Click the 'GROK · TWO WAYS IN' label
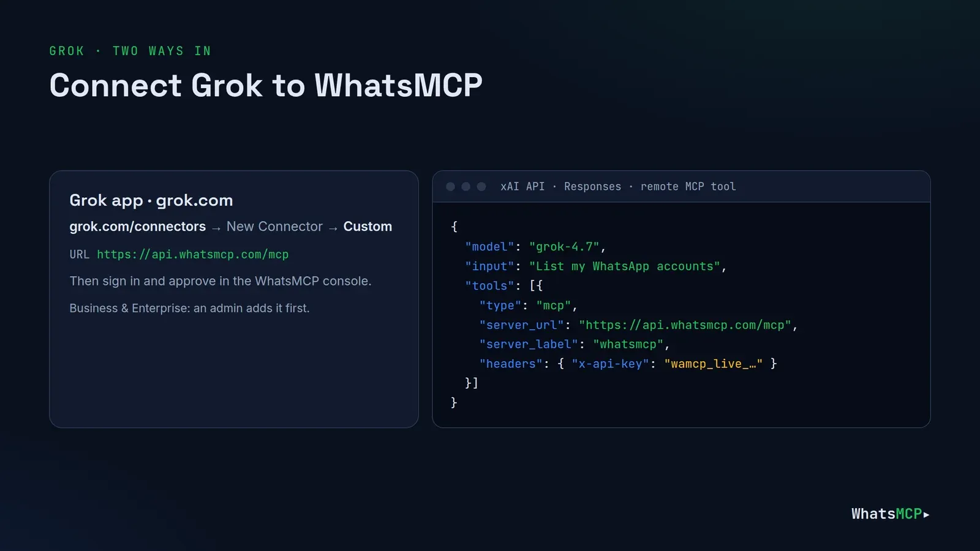The height and width of the screenshot is (551, 980). point(130,51)
